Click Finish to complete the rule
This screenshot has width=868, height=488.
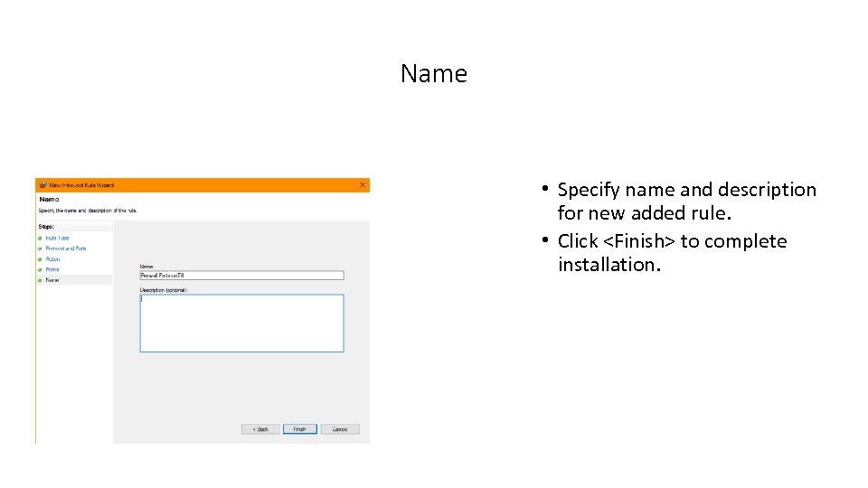tap(299, 429)
